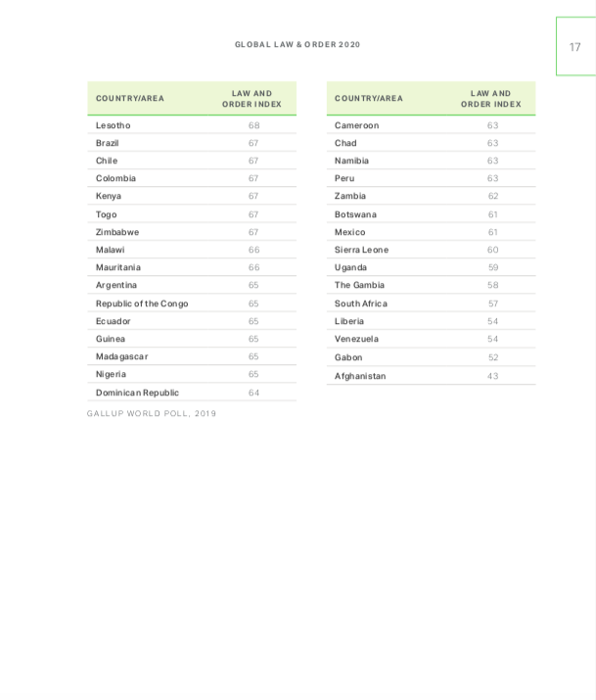The height and width of the screenshot is (700, 596).
Task: Click the Brazil country entry
Action: [107, 143]
